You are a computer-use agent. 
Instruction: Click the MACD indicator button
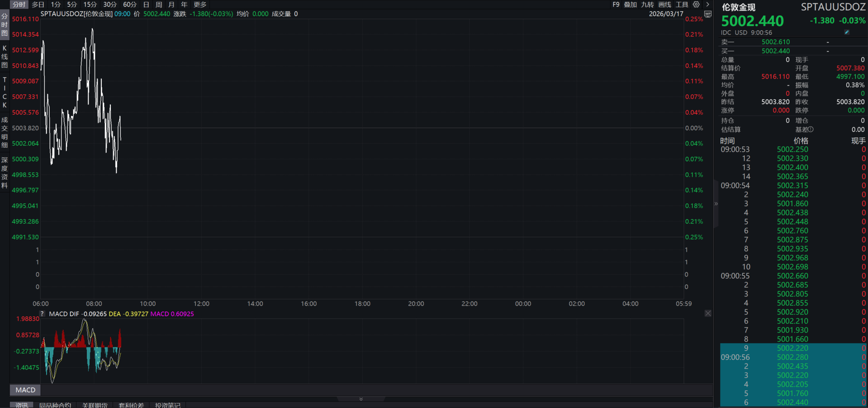coord(25,390)
